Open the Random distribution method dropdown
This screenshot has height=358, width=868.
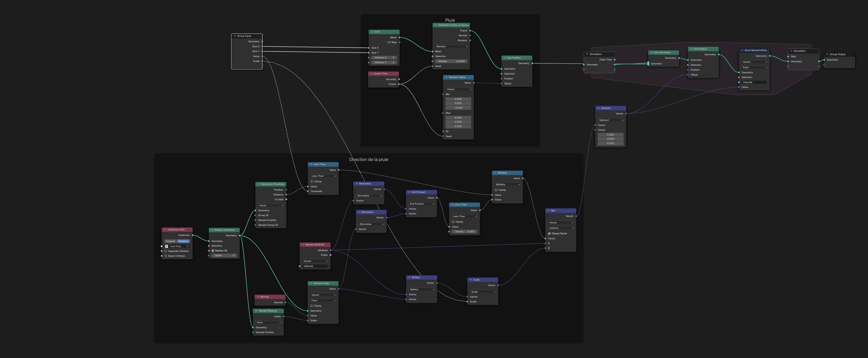[451, 46]
